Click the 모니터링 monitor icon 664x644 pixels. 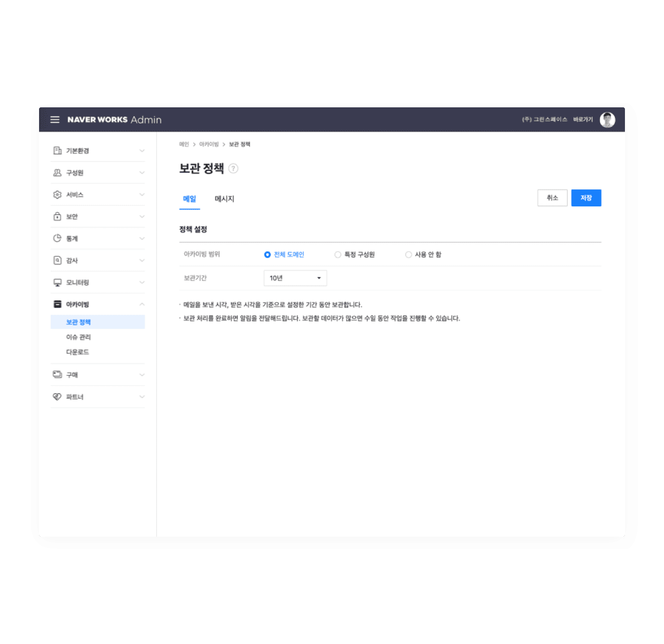point(57,282)
